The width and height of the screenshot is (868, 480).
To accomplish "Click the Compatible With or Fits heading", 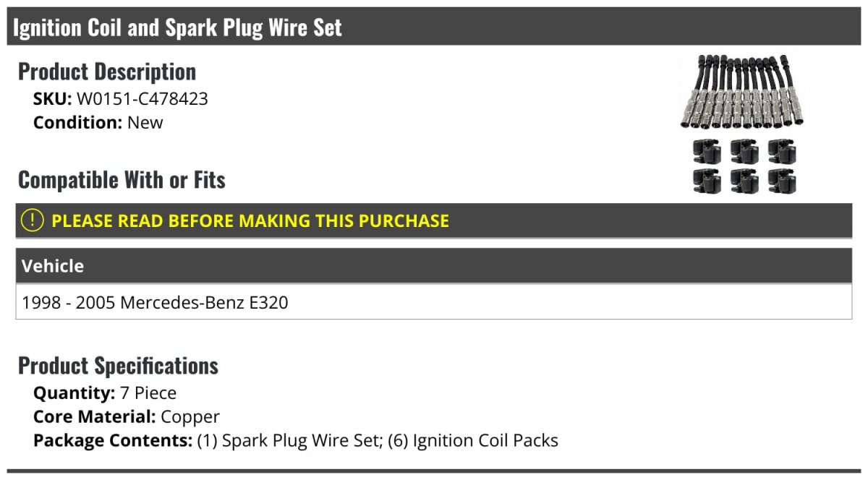I will click(122, 179).
